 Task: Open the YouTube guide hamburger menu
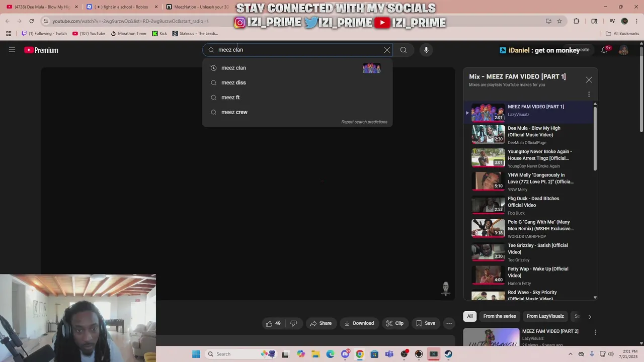[x=12, y=50]
